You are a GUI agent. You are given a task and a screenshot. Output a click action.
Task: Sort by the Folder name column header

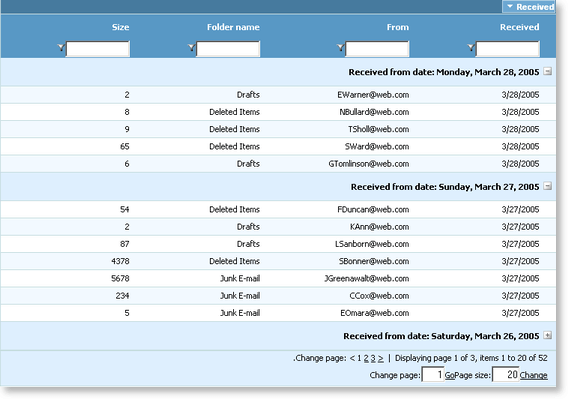click(233, 27)
